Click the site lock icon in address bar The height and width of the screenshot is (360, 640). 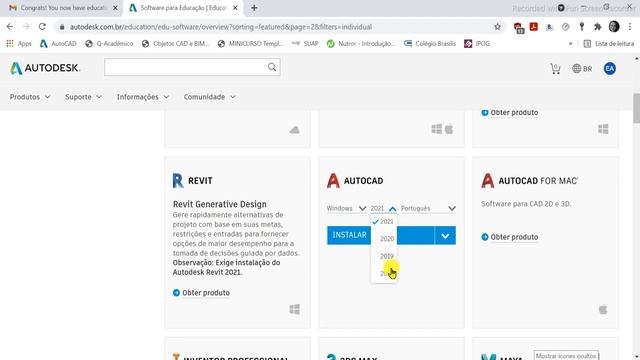click(62, 27)
